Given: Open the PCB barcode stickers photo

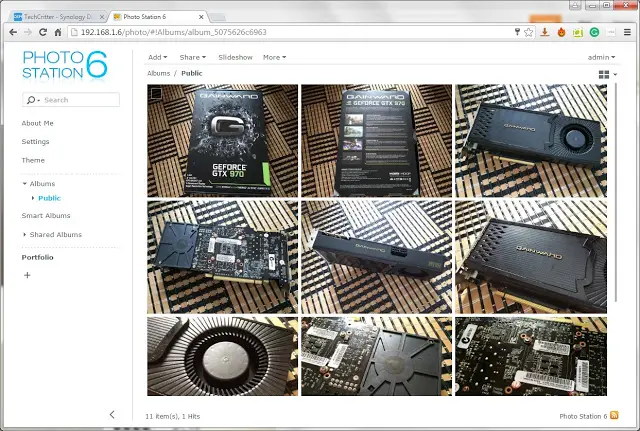Looking at the screenshot, I should click(531, 356).
